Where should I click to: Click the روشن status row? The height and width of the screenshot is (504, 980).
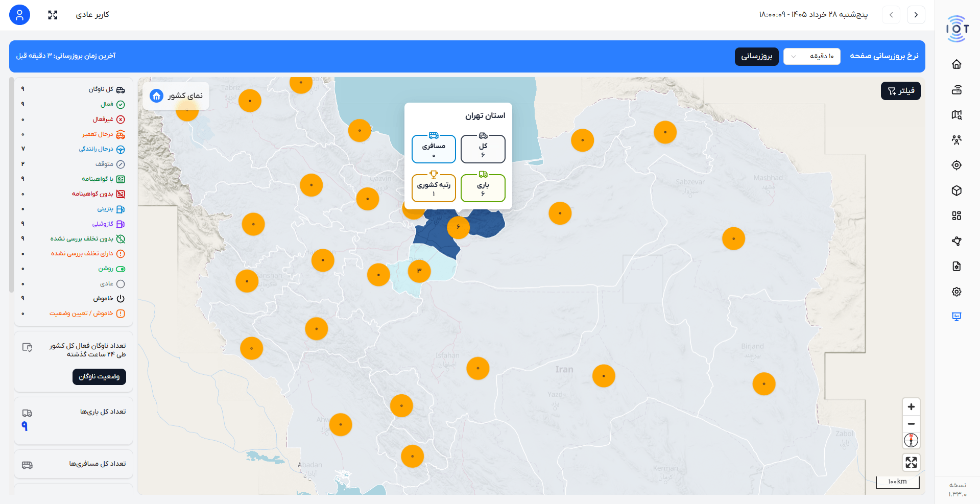73,269
